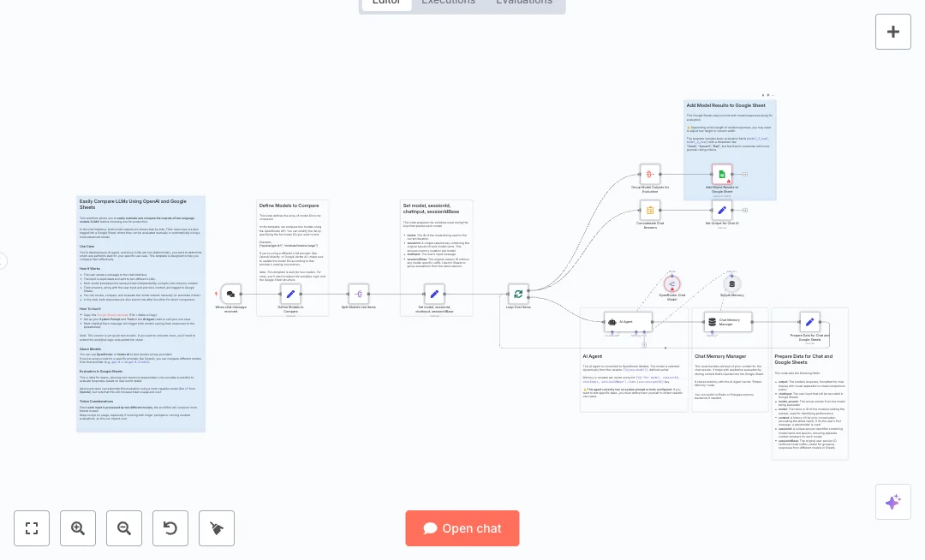
Task: Click the tidy up workflow broom icon
Action: point(217,528)
